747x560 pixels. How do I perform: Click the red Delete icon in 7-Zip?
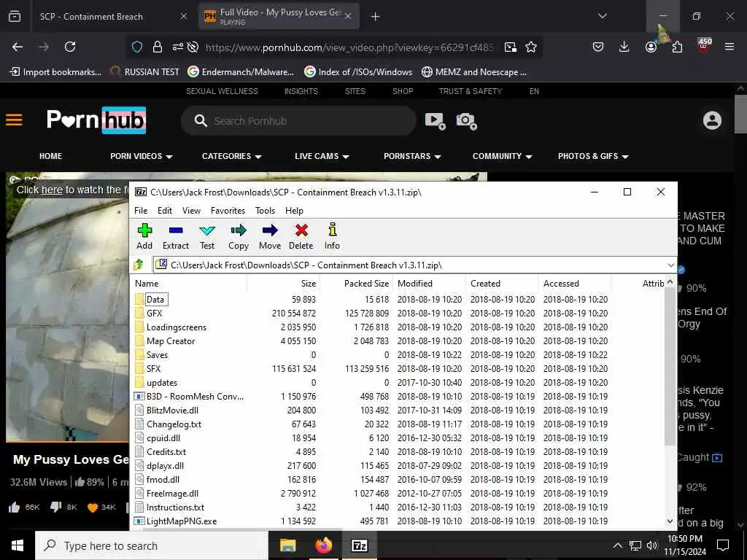pos(301,237)
